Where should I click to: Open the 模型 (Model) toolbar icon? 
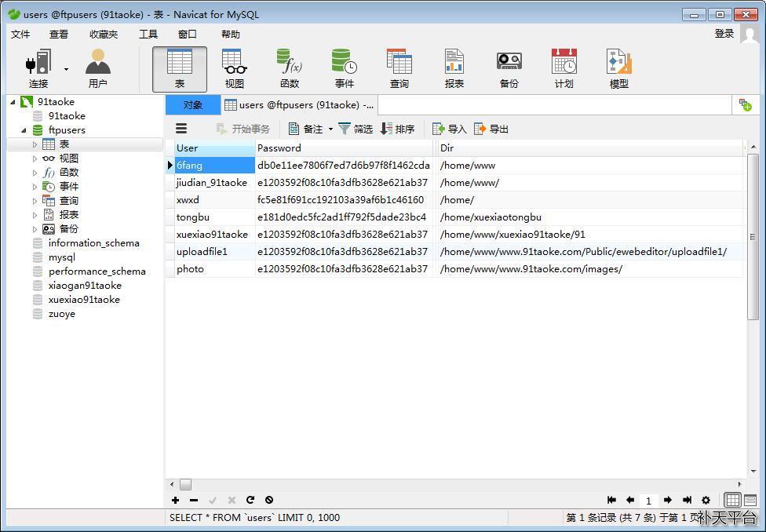(619, 68)
